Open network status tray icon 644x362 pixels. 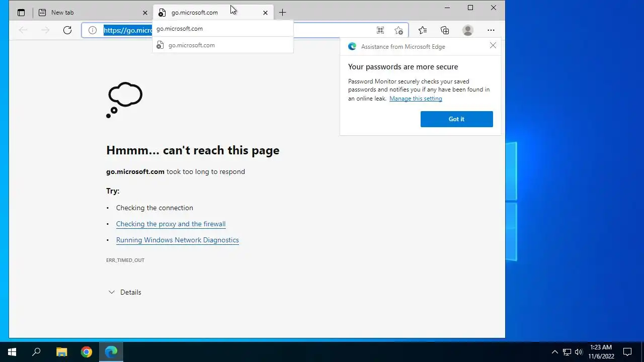(x=567, y=352)
